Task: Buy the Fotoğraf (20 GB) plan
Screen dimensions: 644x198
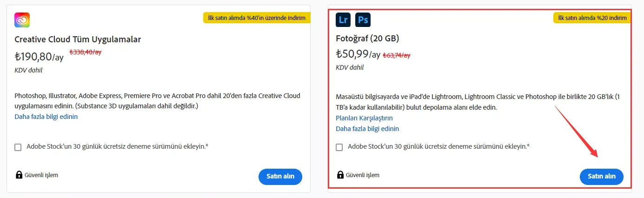Action: [601, 177]
